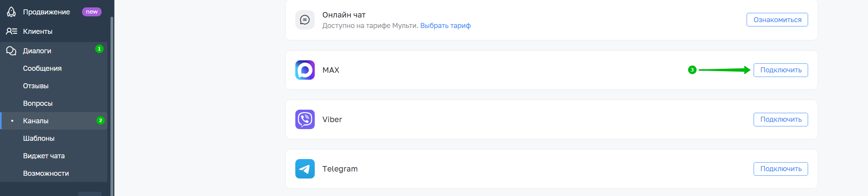Image resolution: width=868 pixels, height=196 pixels.
Task: Click the Продвижение rocket icon
Action: (11, 12)
